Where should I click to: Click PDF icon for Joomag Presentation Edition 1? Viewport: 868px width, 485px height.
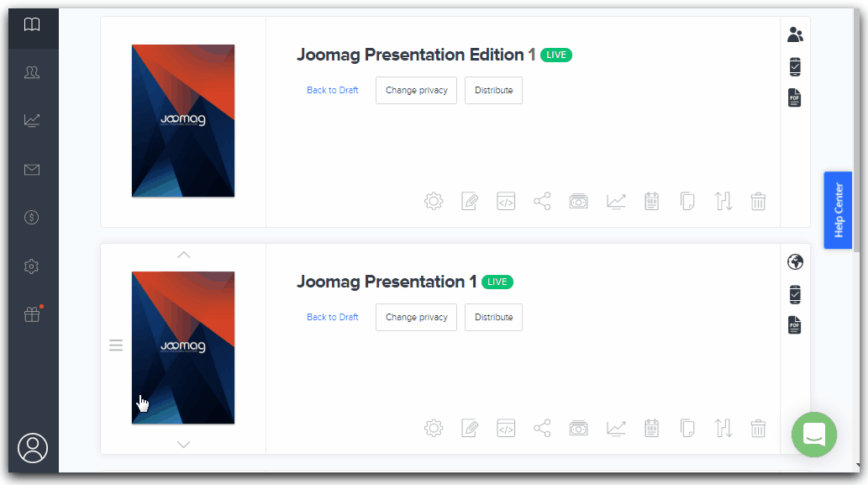pos(795,98)
